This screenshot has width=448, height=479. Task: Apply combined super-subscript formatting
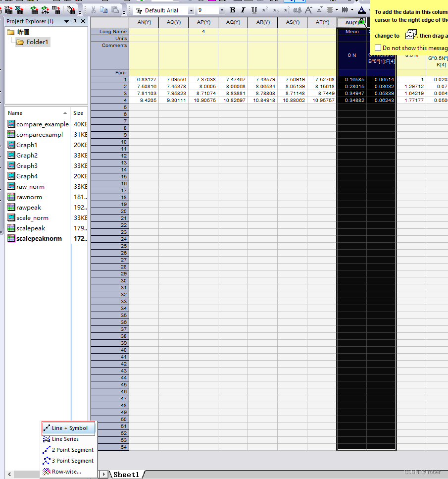287,10
